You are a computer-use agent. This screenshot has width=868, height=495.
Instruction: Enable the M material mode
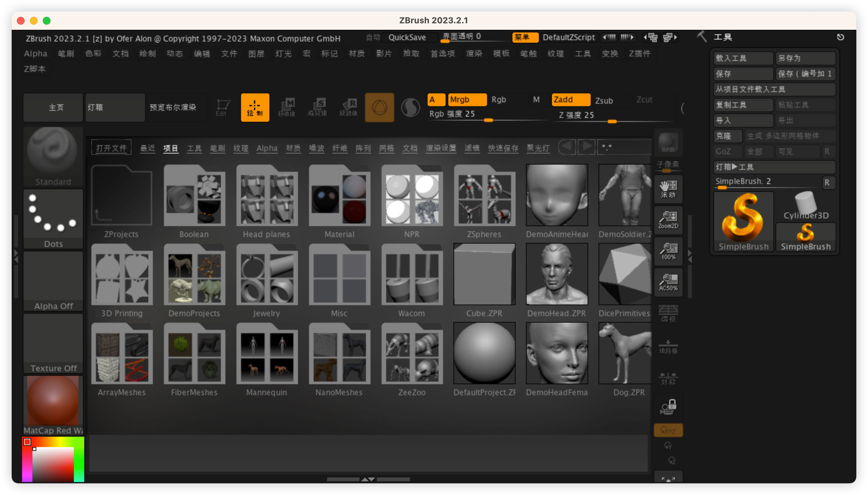[536, 99]
